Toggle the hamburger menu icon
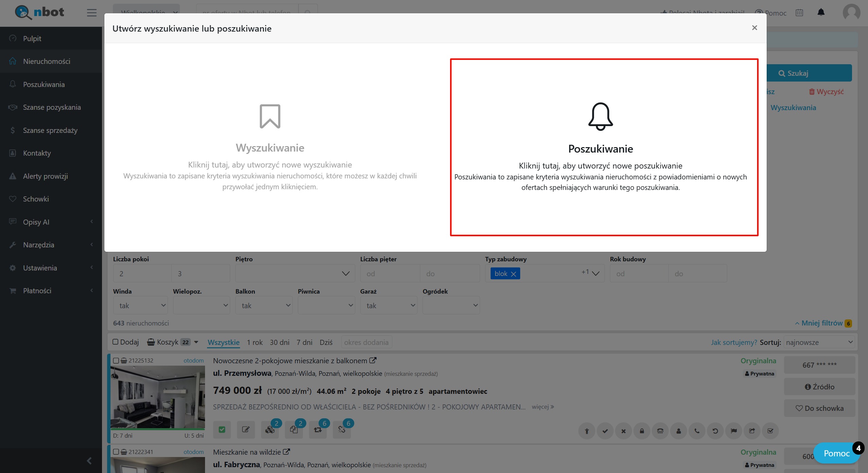Viewport: 868px width, 473px height. 91,13
